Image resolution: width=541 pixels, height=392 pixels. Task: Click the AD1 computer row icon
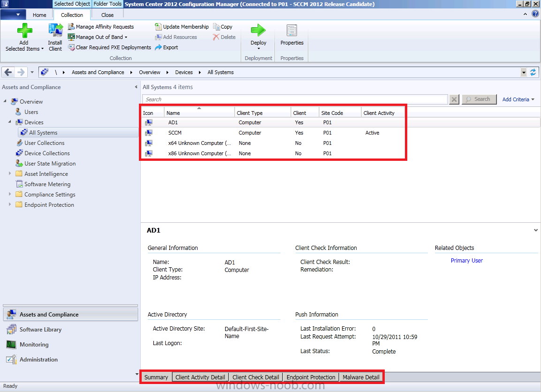point(149,122)
